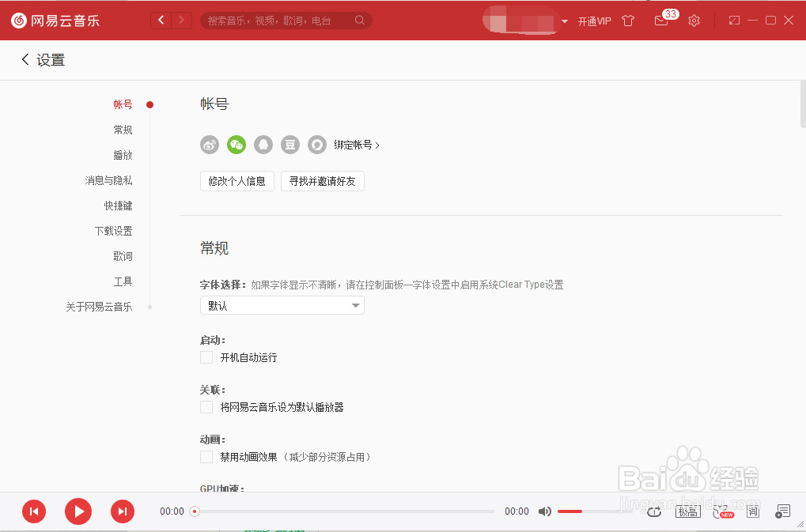Select 消息与隐私 in the sidebar
Screen dimensions: 806x532
coord(108,180)
